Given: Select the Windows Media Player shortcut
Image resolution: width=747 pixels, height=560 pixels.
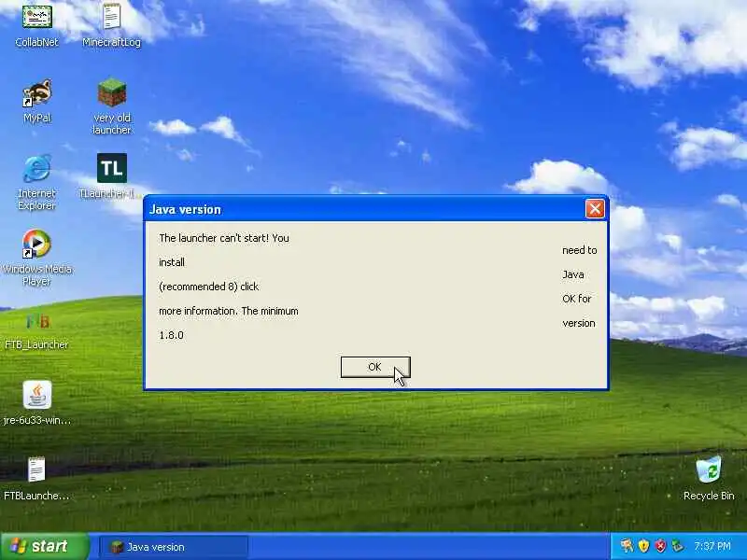Looking at the screenshot, I should [x=36, y=258].
